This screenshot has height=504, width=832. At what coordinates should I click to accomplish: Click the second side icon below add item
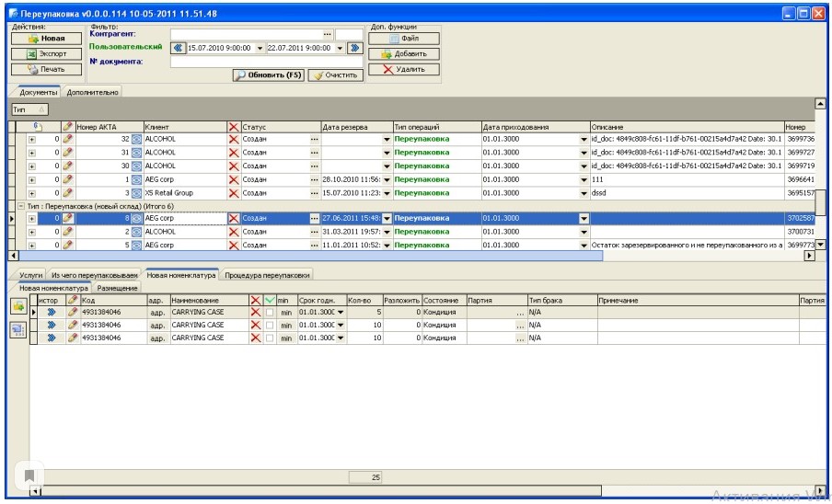click(x=17, y=331)
